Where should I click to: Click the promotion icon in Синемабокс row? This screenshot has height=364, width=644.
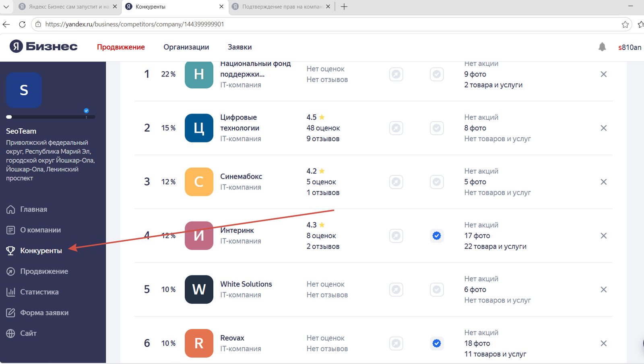tap(396, 182)
